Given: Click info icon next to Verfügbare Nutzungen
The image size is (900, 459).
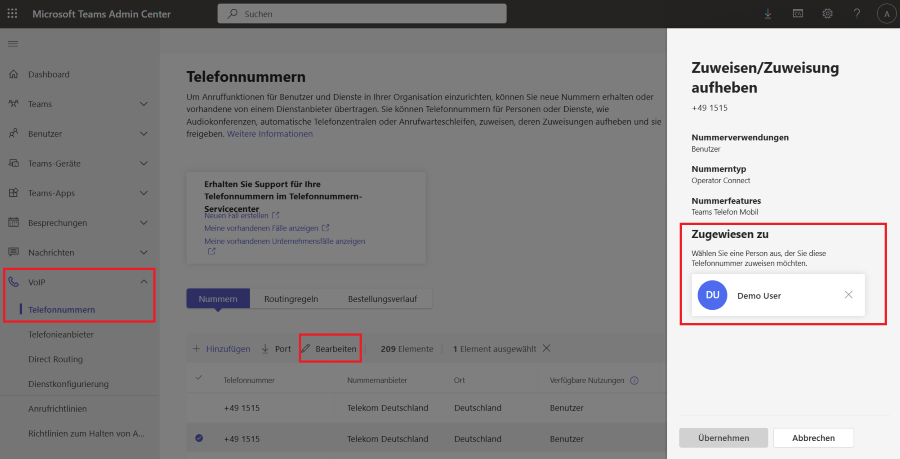Looking at the screenshot, I should pyautogui.click(x=634, y=380).
